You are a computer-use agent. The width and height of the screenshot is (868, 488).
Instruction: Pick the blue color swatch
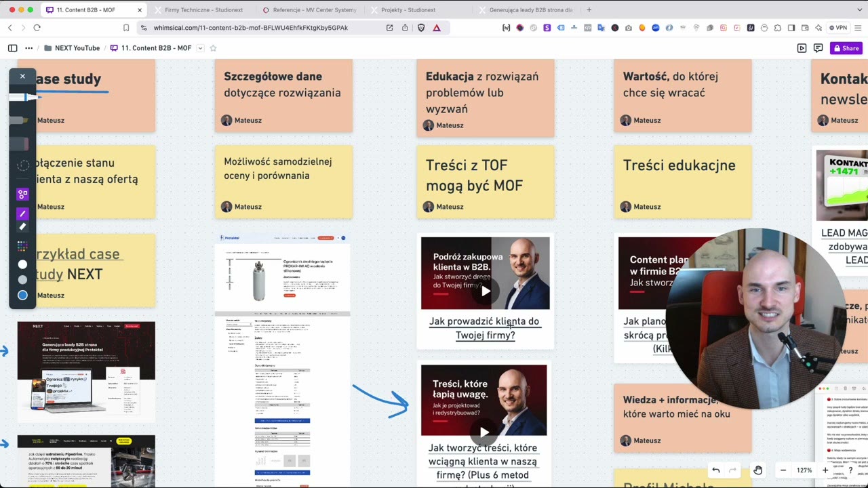[x=22, y=295]
